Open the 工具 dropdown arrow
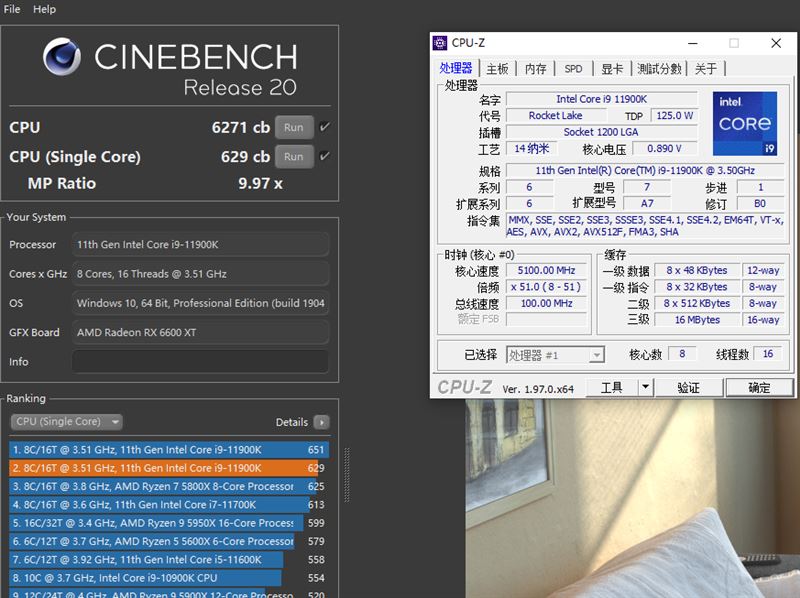 [645, 388]
